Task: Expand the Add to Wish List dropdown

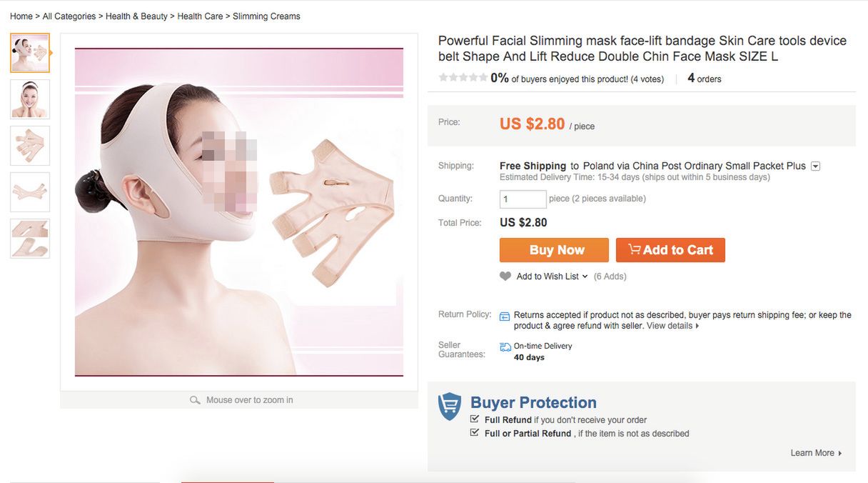Action: pos(585,277)
